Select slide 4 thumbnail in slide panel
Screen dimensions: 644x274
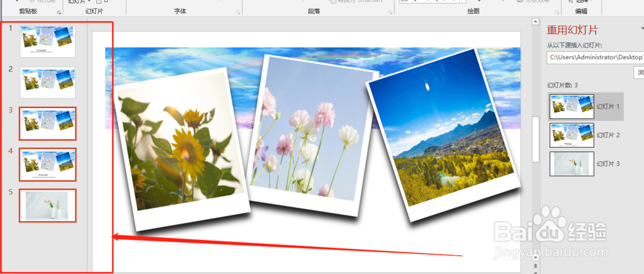pyautogui.click(x=48, y=165)
